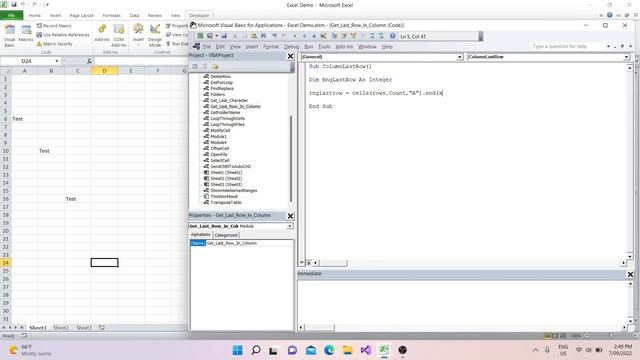Select the SendCMDToAutoCAD module

[x=230, y=167]
